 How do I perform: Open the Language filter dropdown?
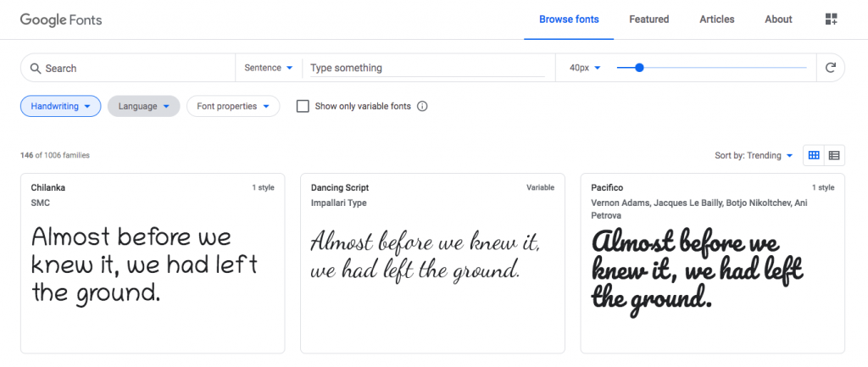(144, 106)
